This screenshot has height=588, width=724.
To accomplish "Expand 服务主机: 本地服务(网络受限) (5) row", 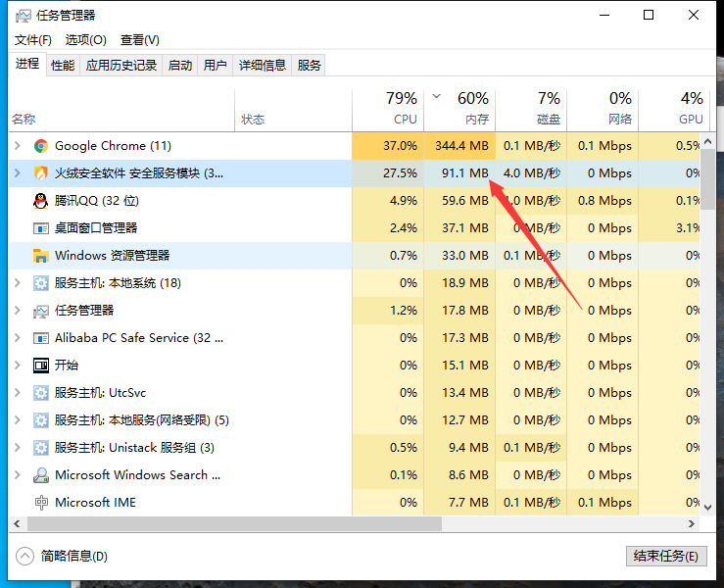I will click(x=18, y=420).
